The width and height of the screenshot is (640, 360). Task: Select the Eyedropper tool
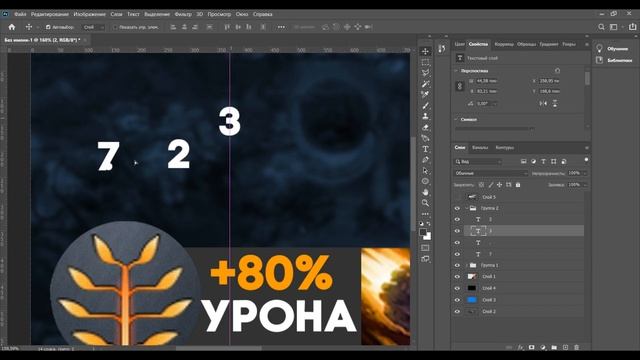click(425, 95)
